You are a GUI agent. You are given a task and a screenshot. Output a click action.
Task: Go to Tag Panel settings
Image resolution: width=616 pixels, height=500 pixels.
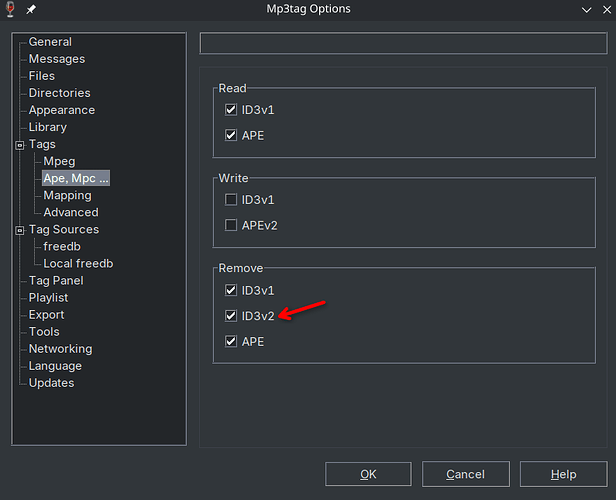tap(56, 281)
